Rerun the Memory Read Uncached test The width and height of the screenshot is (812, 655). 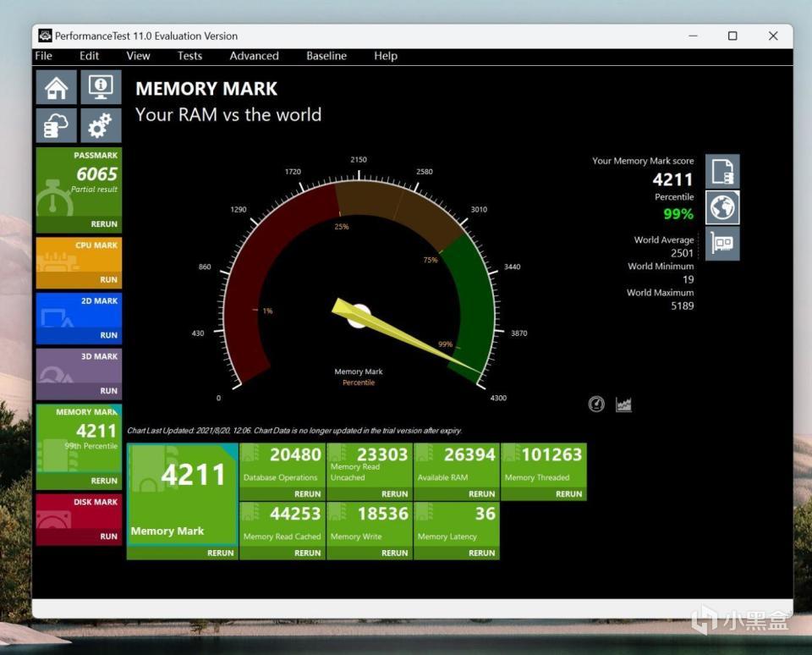(395, 494)
